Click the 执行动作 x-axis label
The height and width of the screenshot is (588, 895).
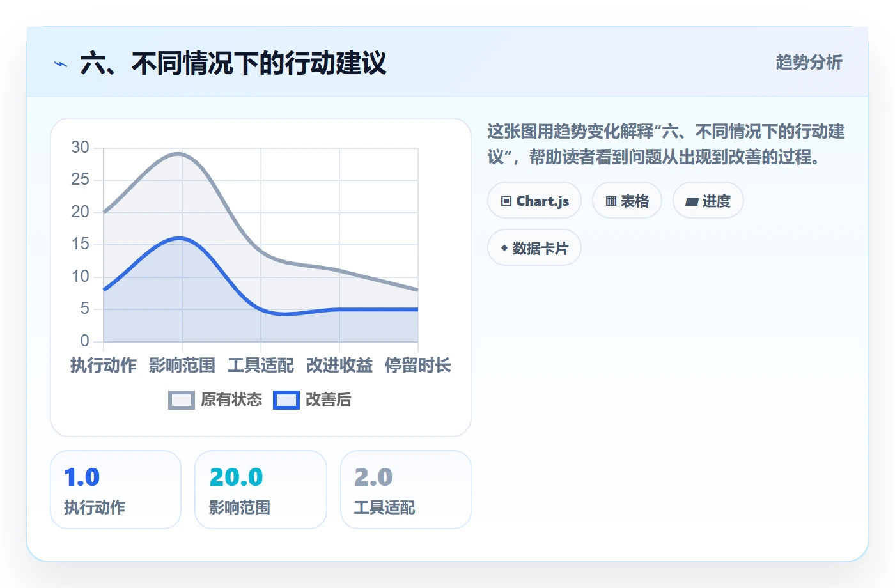[104, 366]
